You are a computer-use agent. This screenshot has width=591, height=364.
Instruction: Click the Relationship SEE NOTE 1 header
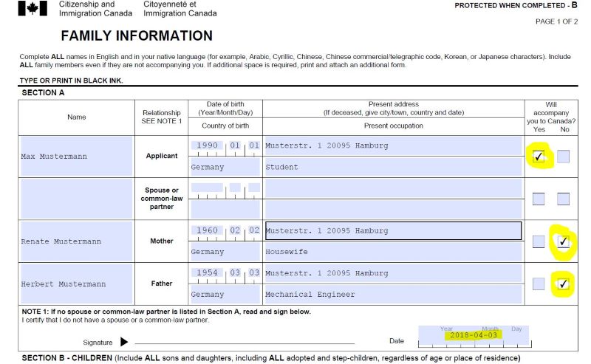(161, 117)
